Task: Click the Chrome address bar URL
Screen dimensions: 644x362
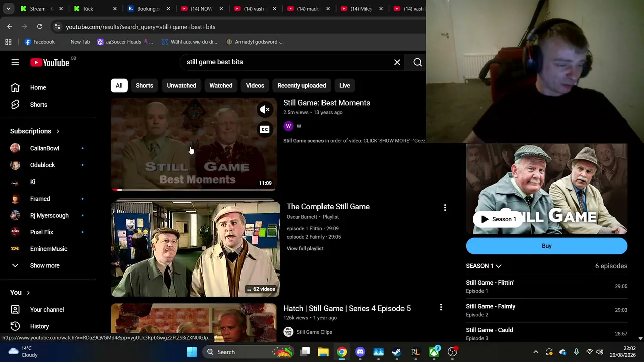Action: tap(141, 27)
